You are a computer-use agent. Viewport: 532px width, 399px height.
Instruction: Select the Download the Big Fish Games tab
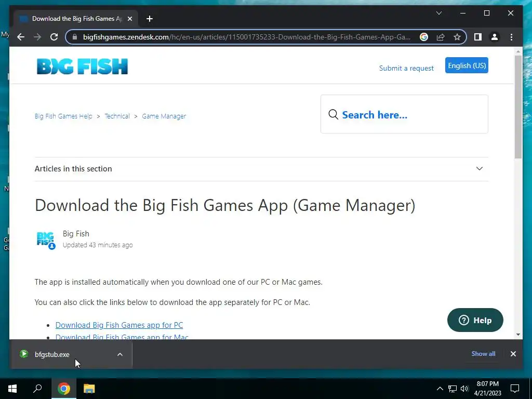point(75,19)
